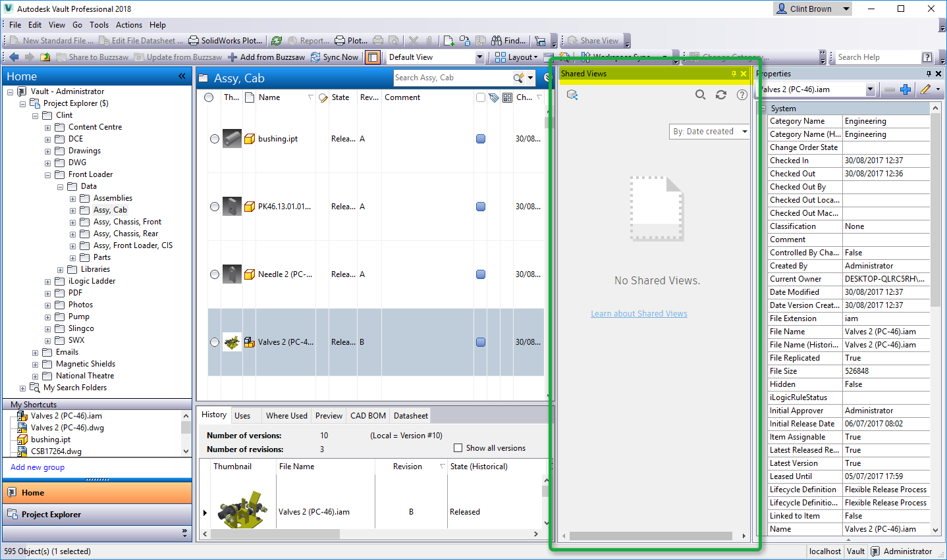Select the radio button for Needle 2 row
This screenshot has width=947, height=560.
click(215, 274)
